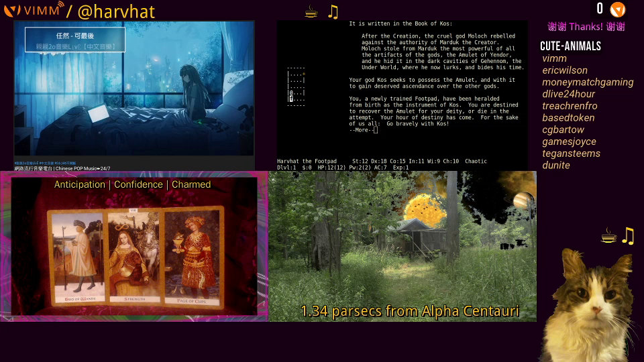The height and width of the screenshot is (362, 644).
Task: Open the dunite username in the list
Action: [556, 165]
